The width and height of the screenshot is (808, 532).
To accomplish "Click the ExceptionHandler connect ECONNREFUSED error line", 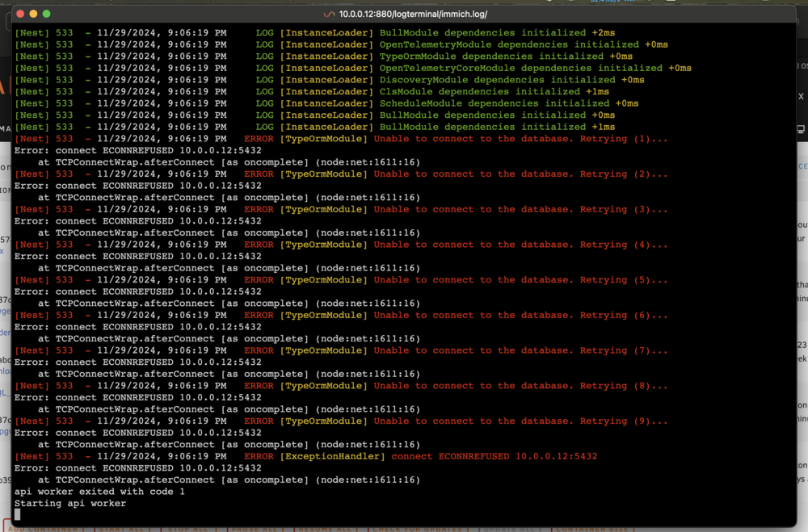I will coord(306,456).
